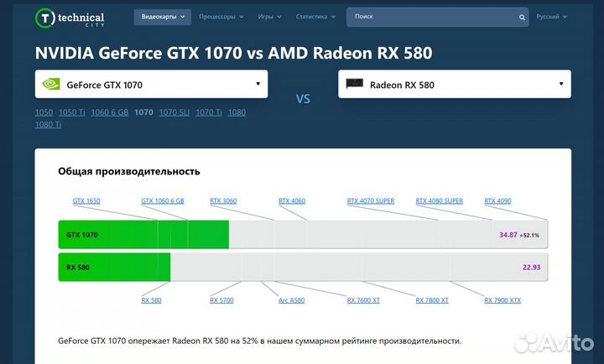Open the Русский language dropdown
The width and height of the screenshot is (604, 364).
click(552, 17)
